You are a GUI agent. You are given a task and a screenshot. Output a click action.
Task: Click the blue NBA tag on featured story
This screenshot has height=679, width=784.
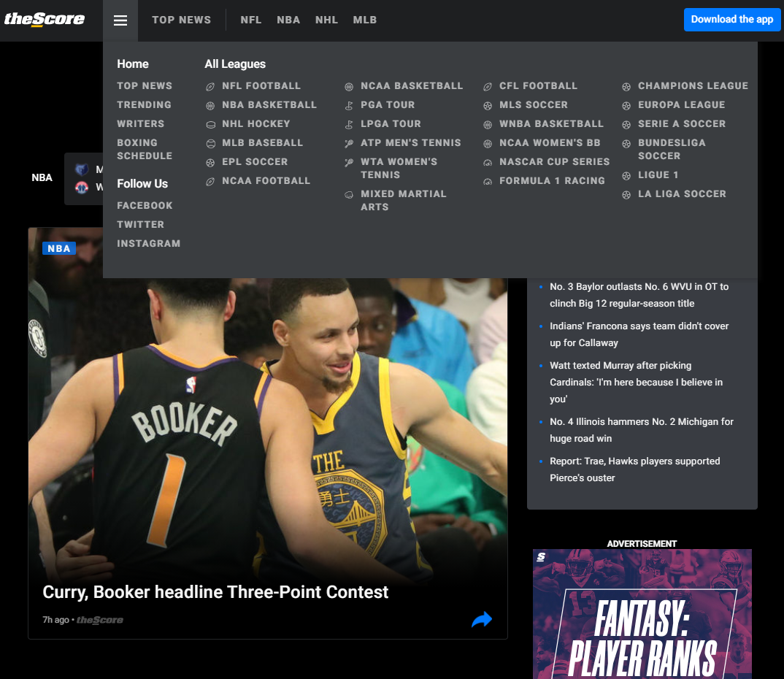point(59,248)
